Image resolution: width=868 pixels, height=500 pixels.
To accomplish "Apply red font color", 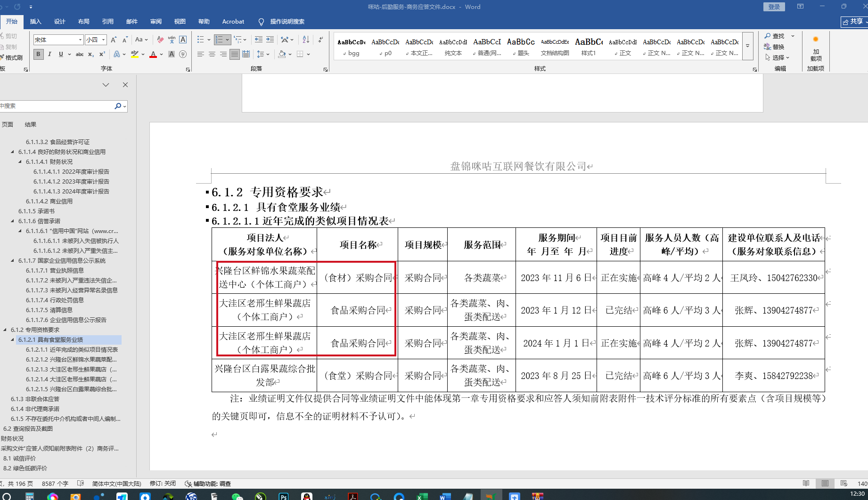I will [153, 55].
